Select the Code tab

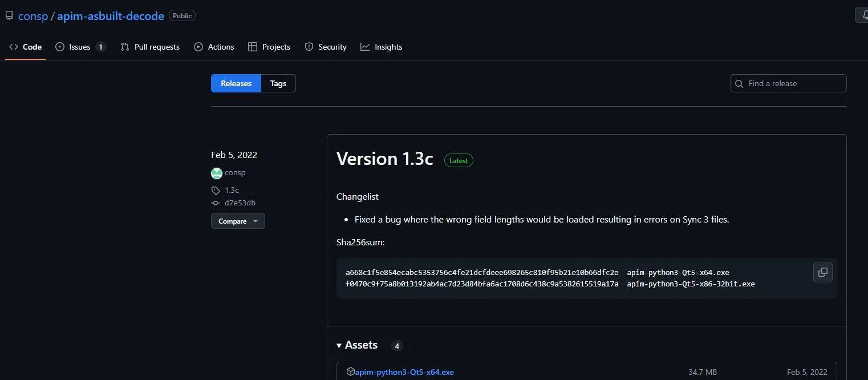coord(26,47)
